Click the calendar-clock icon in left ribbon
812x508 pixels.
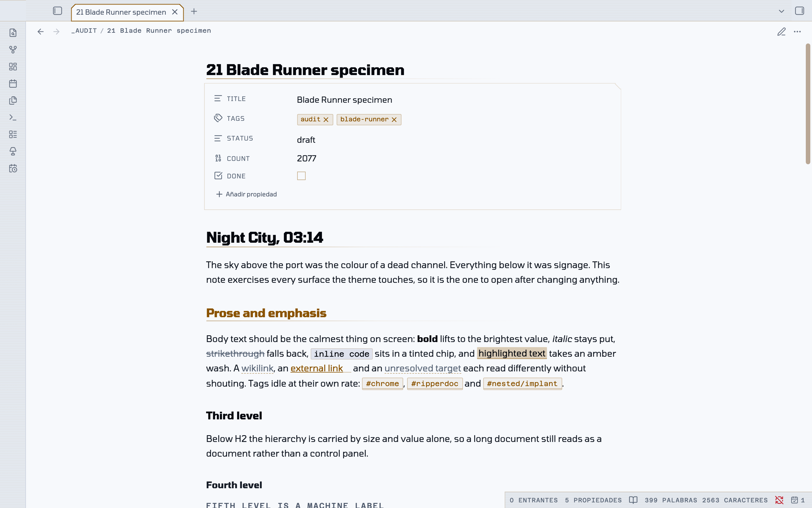click(13, 168)
